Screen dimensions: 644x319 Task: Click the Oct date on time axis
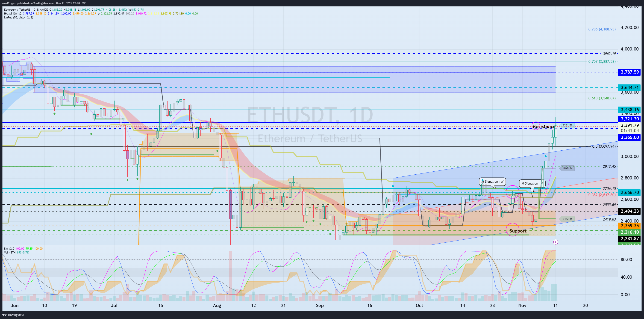pos(419,305)
